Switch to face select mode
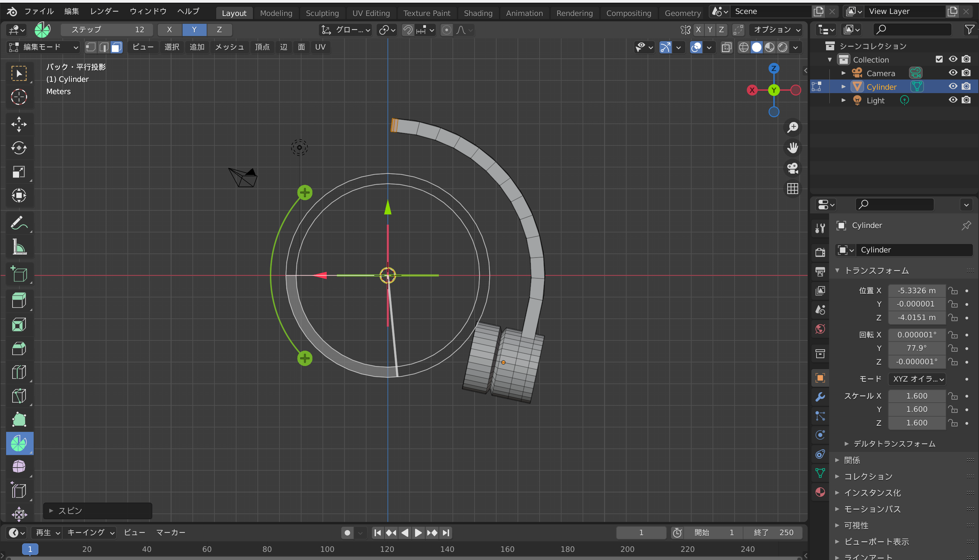 tap(117, 47)
